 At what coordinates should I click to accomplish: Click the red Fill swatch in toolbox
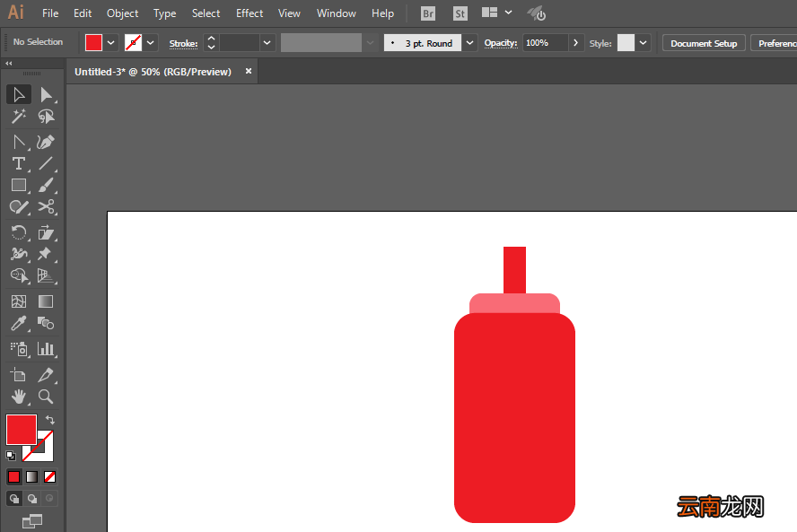click(x=22, y=430)
